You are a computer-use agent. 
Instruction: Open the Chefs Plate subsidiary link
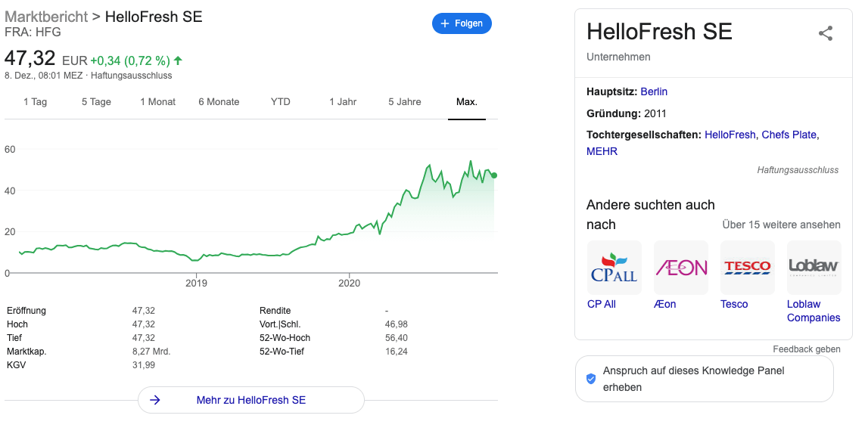[789, 135]
